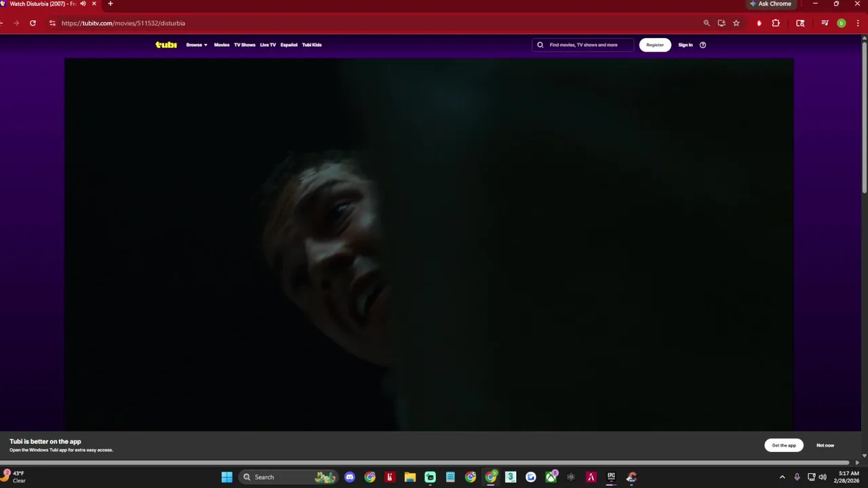This screenshot has width=868, height=488.
Task: Open the volume tray icon
Action: (x=823, y=477)
